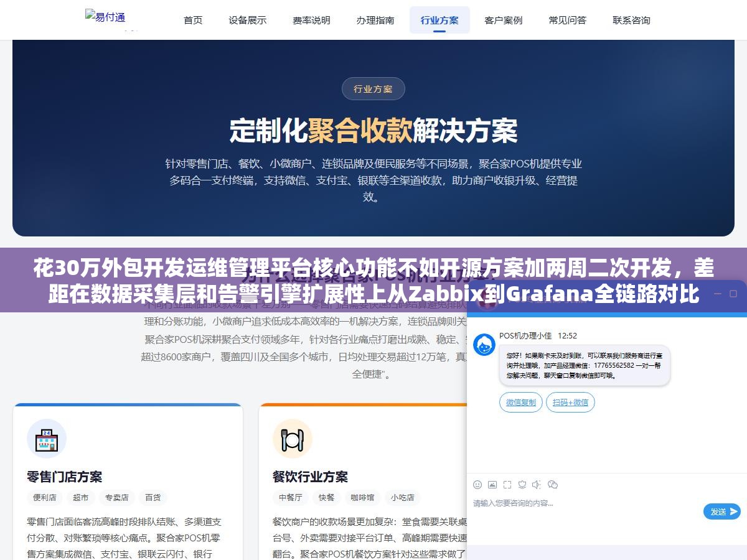Image resolution: width=747 pixels, height=560 pixels.
Task: Open the 费率说明 nav item
Action: pyautogui.click(x=311, y=20)
